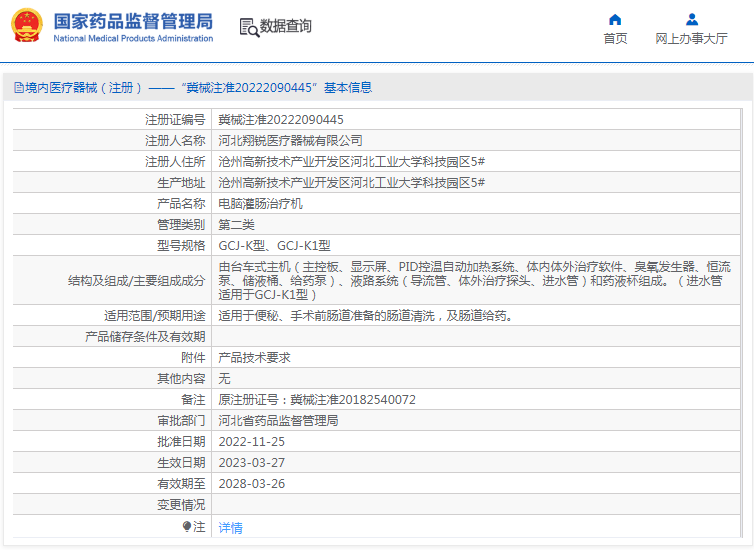Open the 数据查询 data query page

285,27
